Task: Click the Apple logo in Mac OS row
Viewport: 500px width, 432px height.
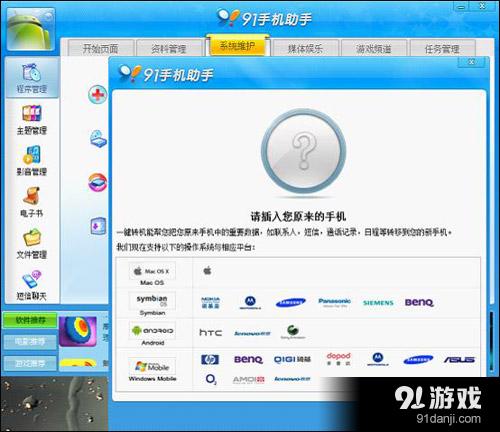Action: pyautogui.click(x=207, y=270)
